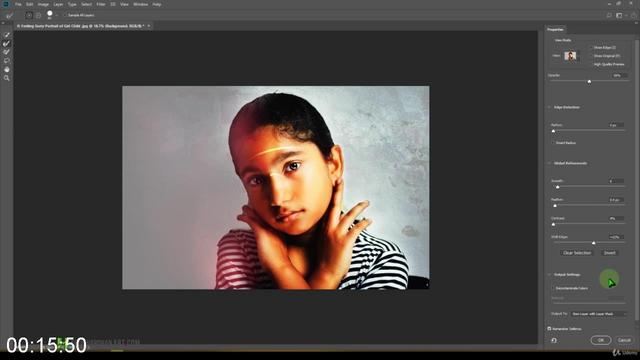Open the Layer menu

click(x=58, y=4)
